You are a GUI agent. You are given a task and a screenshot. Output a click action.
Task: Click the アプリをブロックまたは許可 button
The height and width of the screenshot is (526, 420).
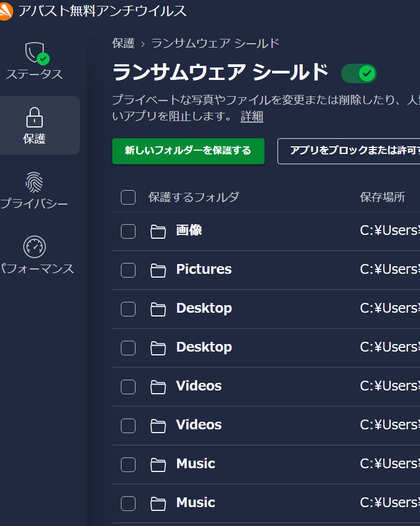(x=349, y=151)
